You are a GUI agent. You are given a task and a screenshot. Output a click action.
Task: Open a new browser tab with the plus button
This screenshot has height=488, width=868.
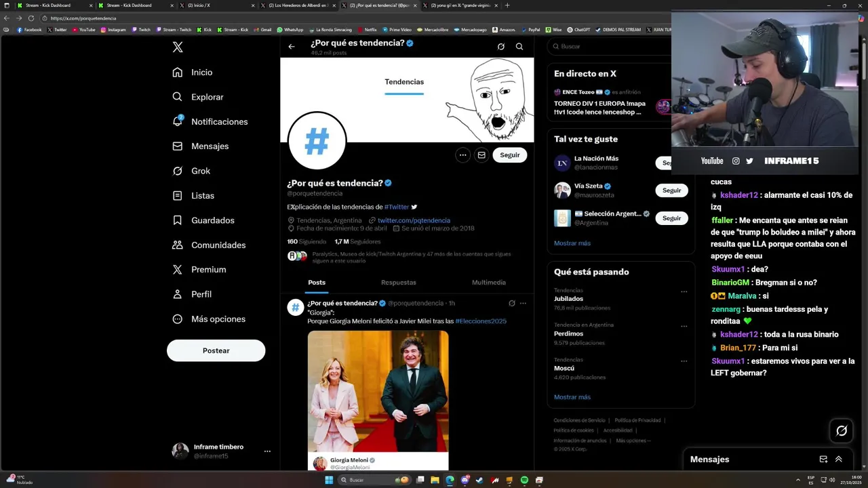[507, 5]
